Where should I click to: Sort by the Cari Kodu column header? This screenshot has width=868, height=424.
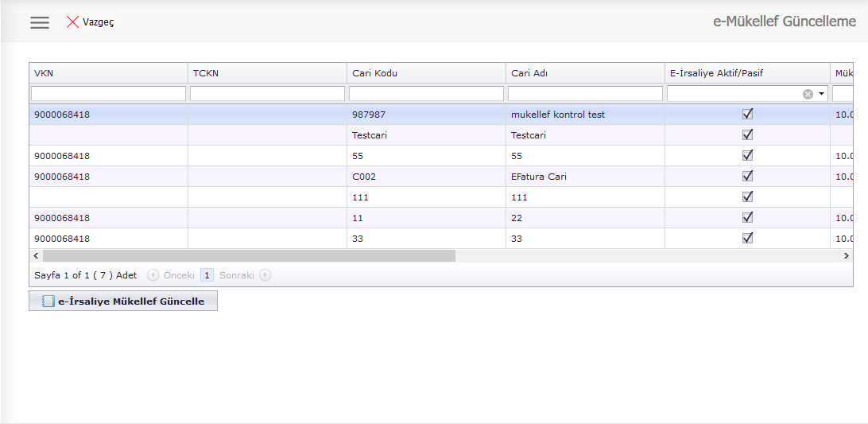point(426,73)
